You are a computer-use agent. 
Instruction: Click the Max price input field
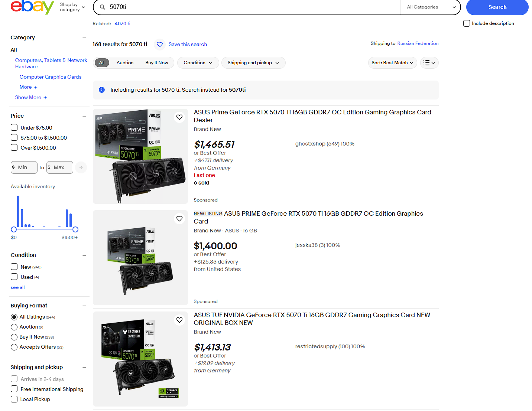coord(59,167)
